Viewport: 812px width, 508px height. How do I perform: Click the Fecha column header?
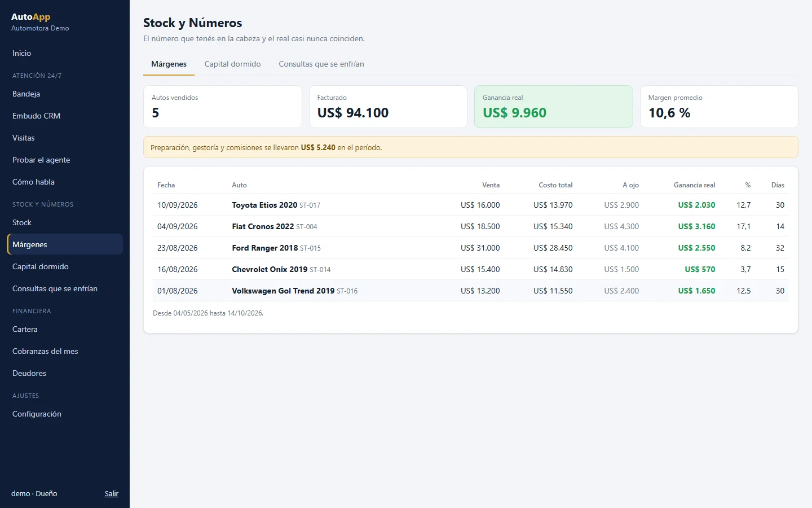[166, 185]
